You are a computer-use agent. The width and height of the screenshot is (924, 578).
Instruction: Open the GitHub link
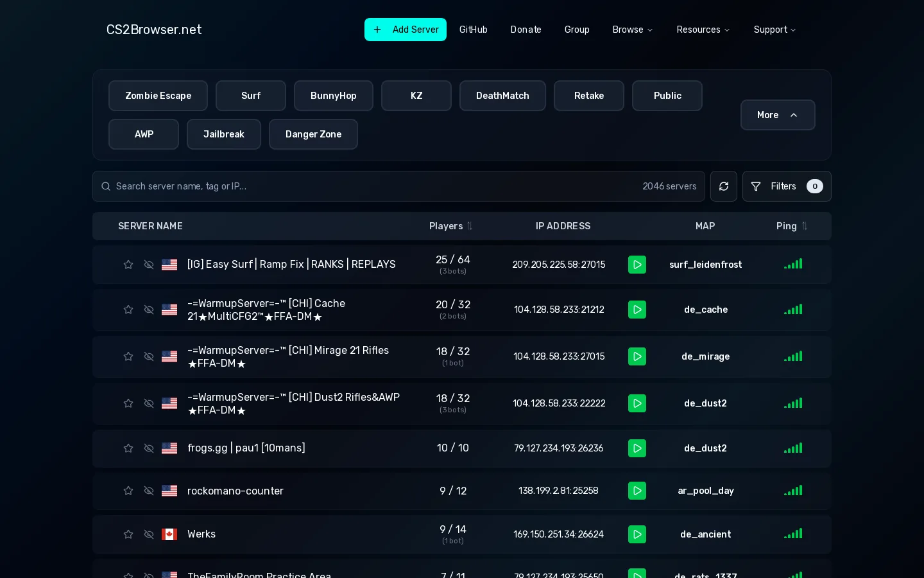point(474,30)
